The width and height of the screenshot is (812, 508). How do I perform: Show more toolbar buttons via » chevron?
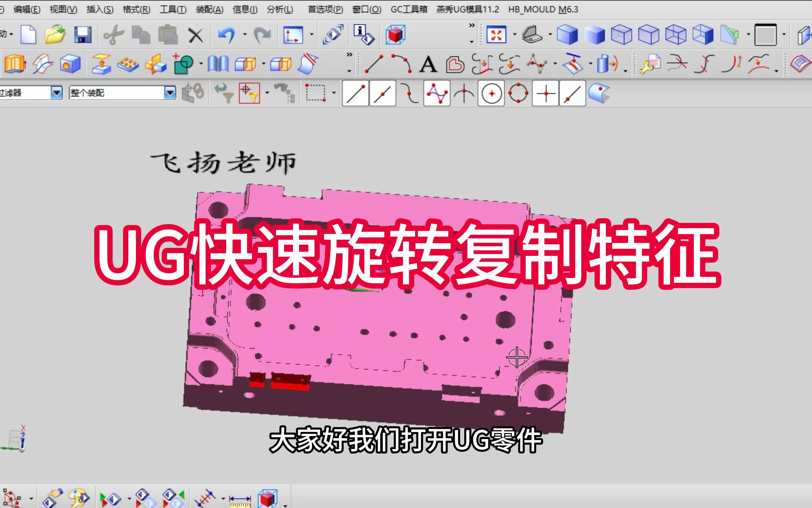point(472,26)
